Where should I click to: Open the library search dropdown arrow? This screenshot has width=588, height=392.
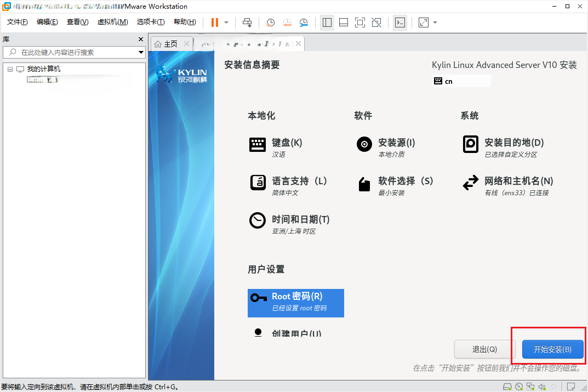pos(141,52)
